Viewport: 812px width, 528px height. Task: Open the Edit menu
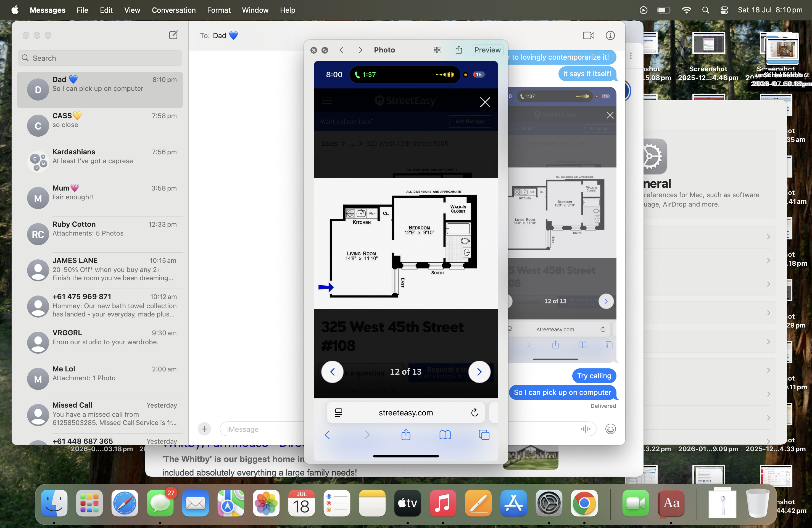106,10
